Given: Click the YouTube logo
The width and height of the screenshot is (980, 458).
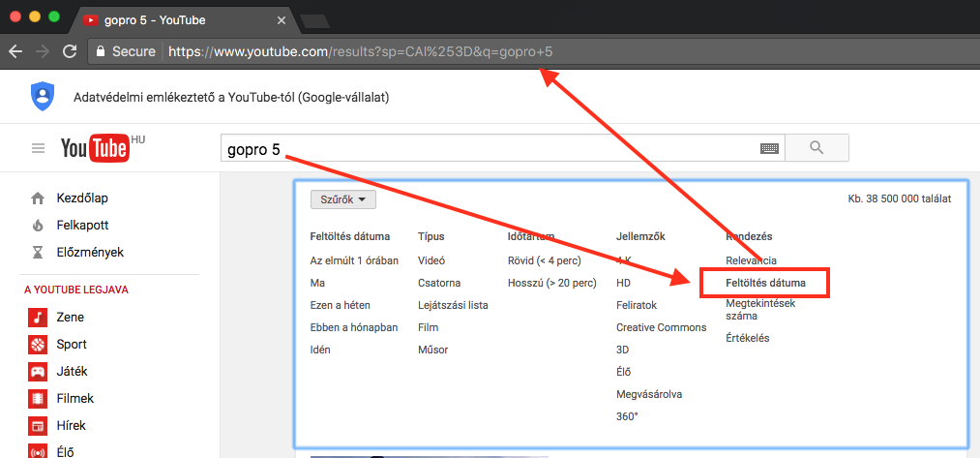Looking at the screenshot, I should [x=95, y=148].
